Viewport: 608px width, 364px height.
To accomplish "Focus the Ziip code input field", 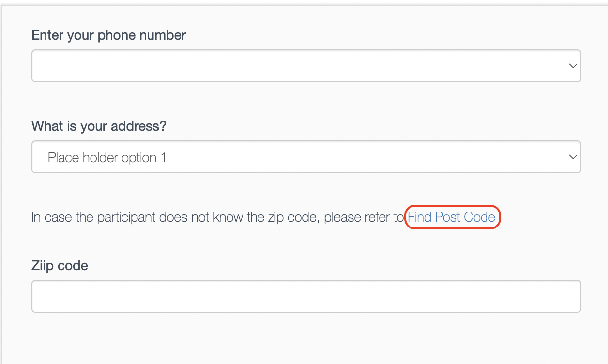I will point(306,296).
